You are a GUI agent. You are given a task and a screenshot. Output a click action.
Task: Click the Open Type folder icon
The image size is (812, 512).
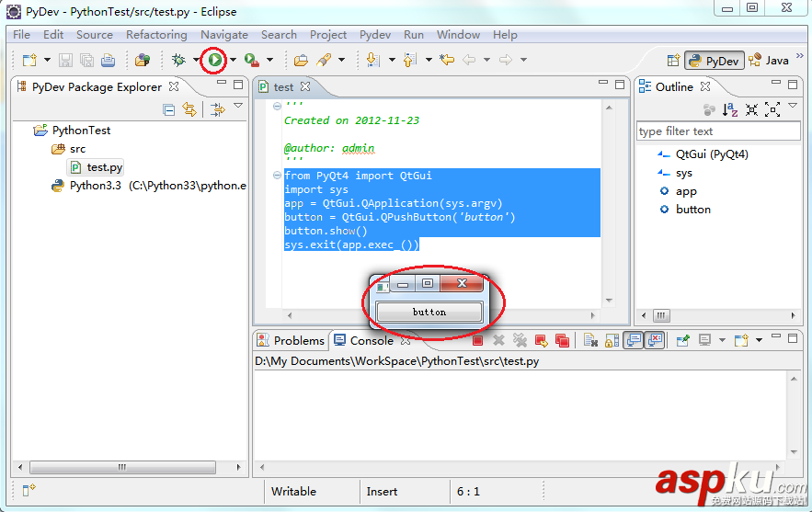coord(301,60)
